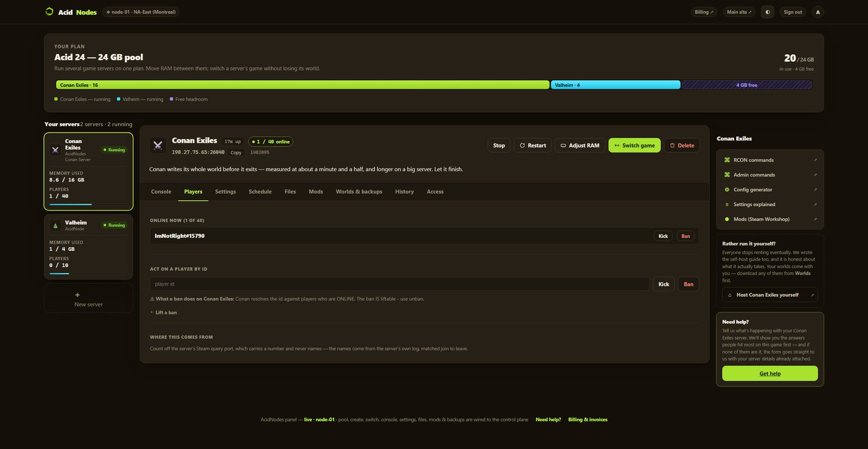868x449 pixels.
Task: Click the Valheim 4 blue pool bar segment
Action: pyautogui.click(x=616, y=85)
